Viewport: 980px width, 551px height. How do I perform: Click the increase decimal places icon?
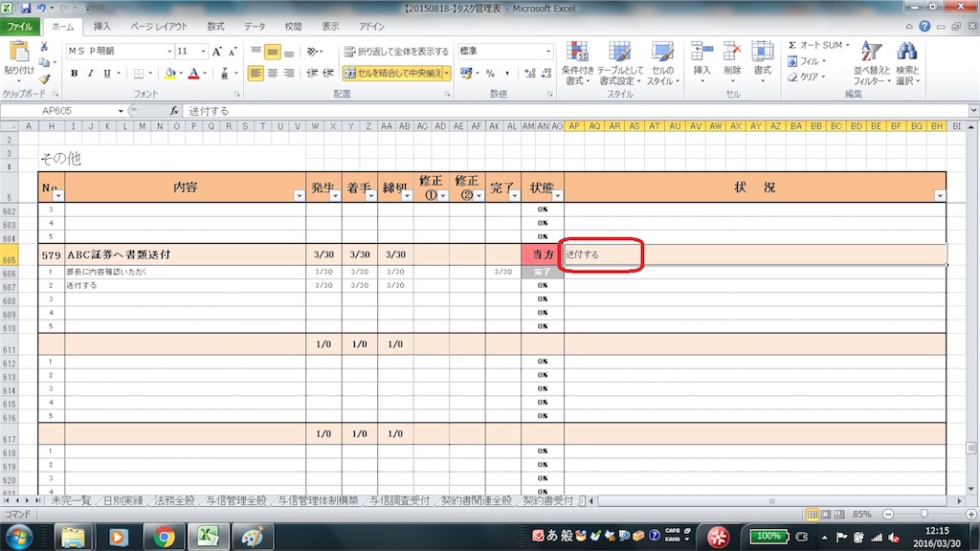pyautogui.click(x=530, y=73)
